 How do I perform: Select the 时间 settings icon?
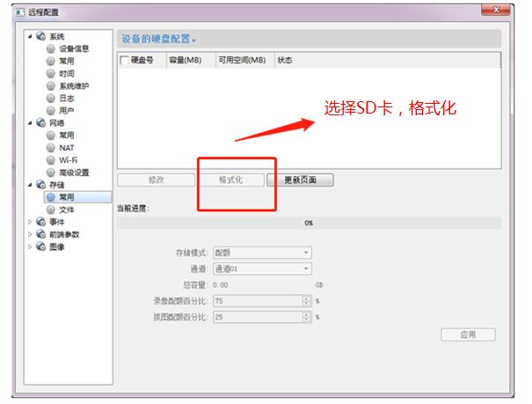tap(51, 74)
